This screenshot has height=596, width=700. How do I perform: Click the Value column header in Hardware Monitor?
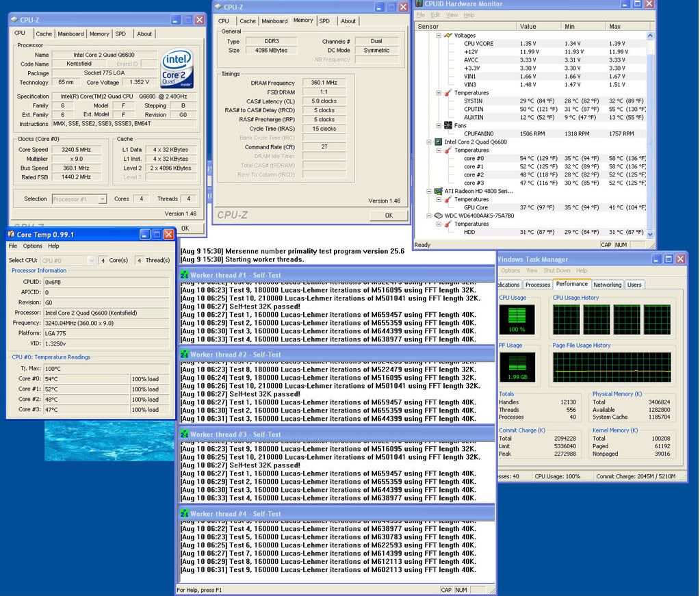(x=539, y=26)
